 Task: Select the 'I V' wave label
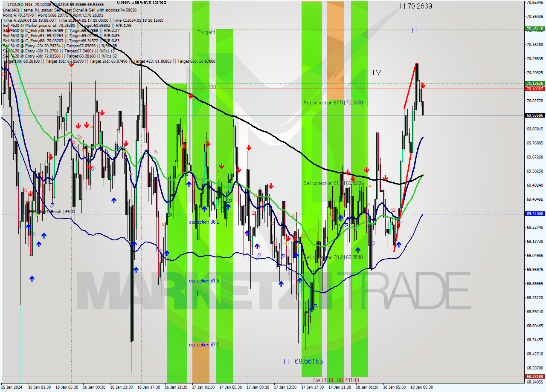click(x=377, y=72)
